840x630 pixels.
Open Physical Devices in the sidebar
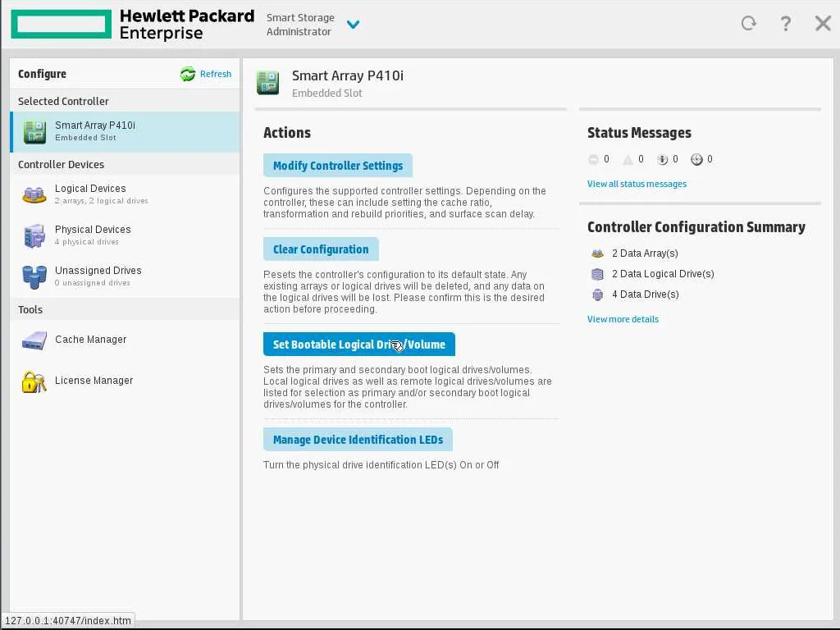pyautogui.click(x=125, y=235)
